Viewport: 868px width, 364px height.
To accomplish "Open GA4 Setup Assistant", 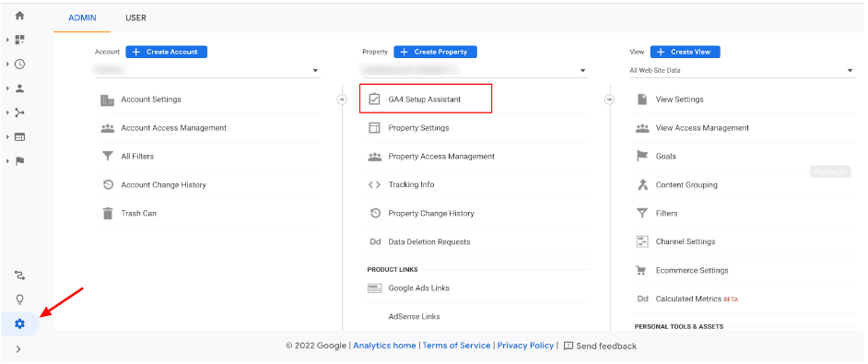I will (x=426, y=100).
